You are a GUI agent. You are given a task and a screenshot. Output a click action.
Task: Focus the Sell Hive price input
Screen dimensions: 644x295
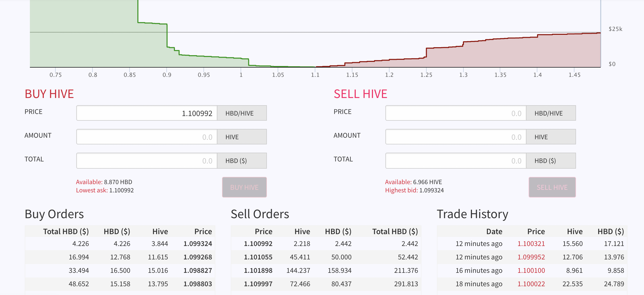tap(456, 113)
